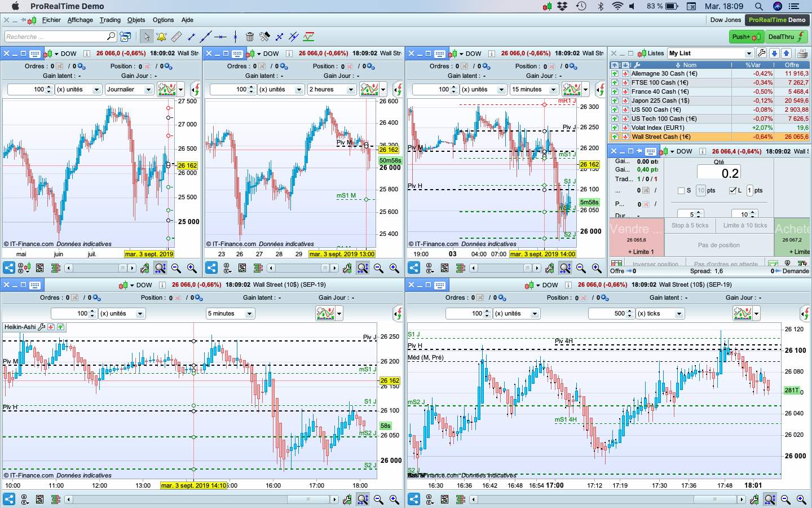
Task: Toggle auto-fit zoom on the 2 heures chart
Action: (x=363, y=268)
